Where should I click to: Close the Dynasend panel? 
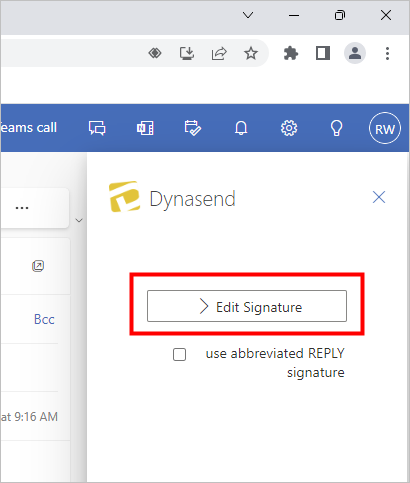tap(379, 197)
